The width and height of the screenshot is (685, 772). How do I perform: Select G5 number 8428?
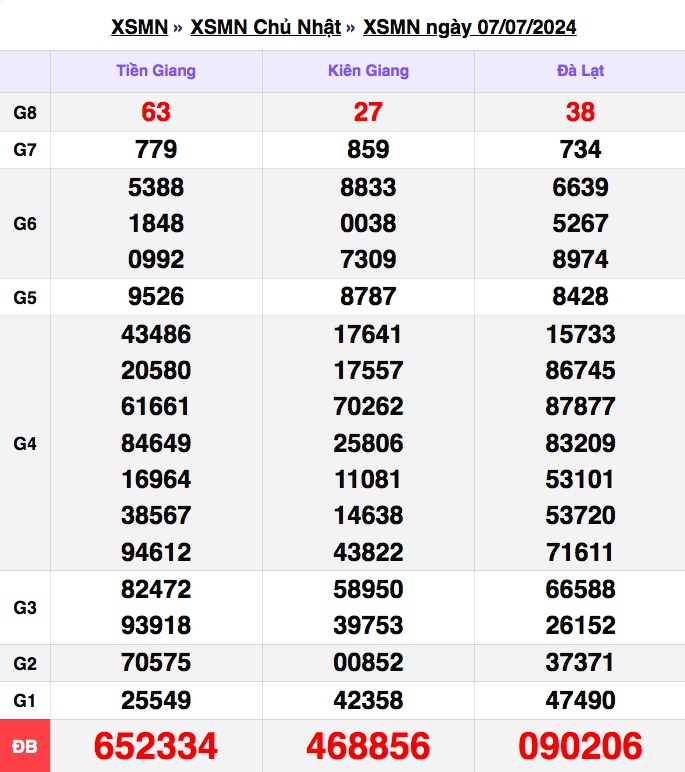[580, 296]
